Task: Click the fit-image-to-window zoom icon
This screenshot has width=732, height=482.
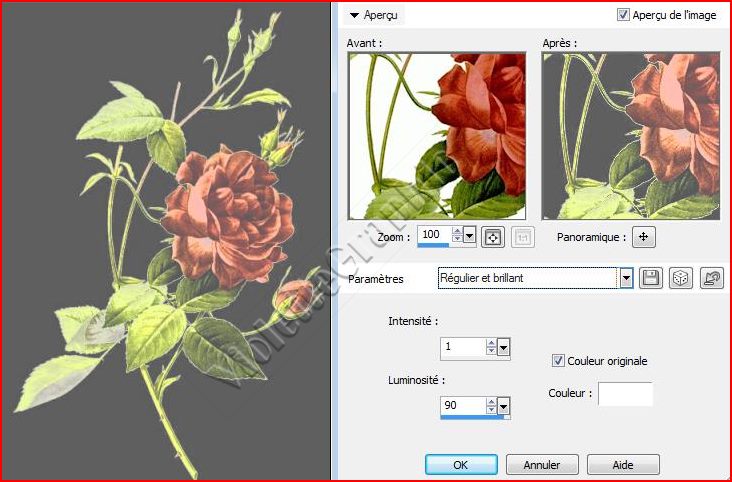Action: [x=492, y=237]
